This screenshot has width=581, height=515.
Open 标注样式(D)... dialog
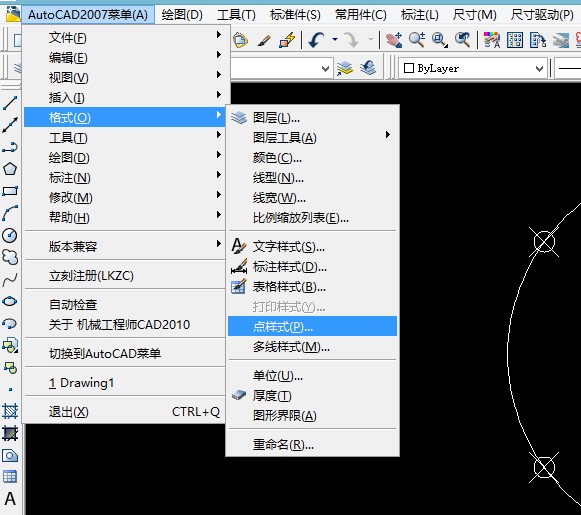(313, 266)
